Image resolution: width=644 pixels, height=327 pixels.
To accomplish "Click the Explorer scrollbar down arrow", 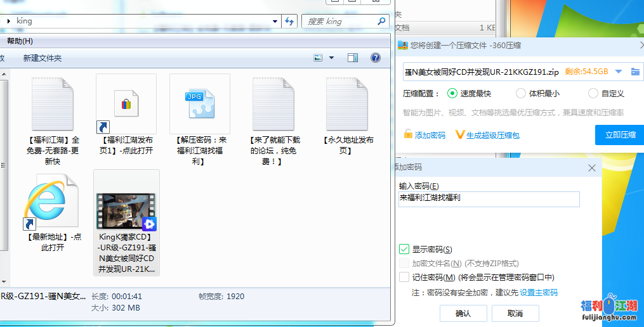I will (x=4, y=281).
